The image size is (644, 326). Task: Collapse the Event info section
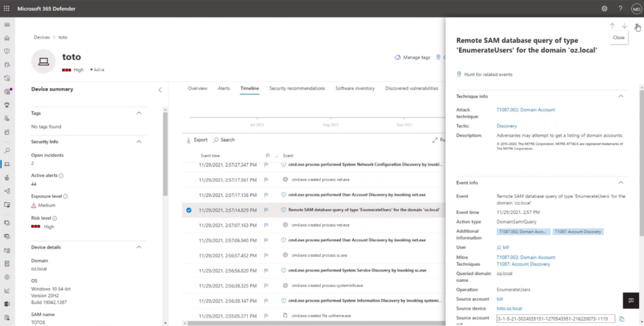point(621,183)
